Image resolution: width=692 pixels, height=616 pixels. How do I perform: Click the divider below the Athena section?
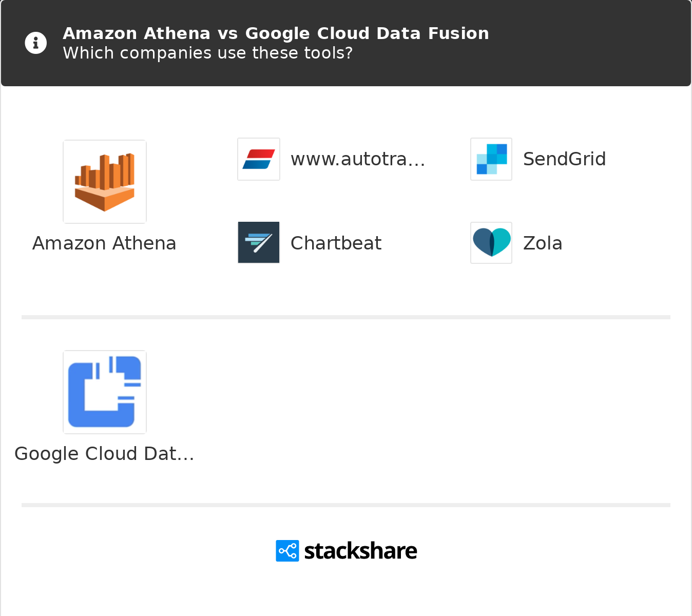coord(346,317)
